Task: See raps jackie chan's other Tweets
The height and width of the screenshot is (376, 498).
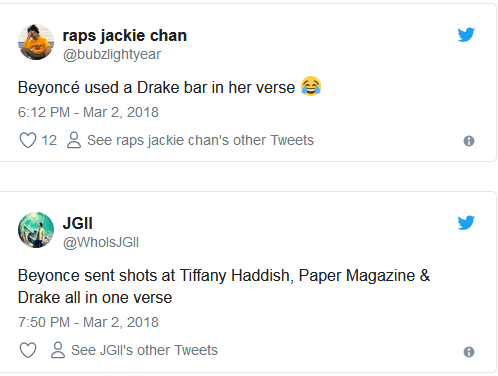Action: tap(200, 140)
